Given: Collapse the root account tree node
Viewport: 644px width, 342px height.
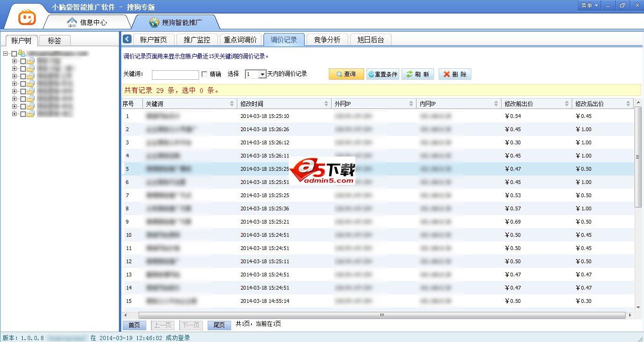Looking at the screenshot, I should coord(5,53).
